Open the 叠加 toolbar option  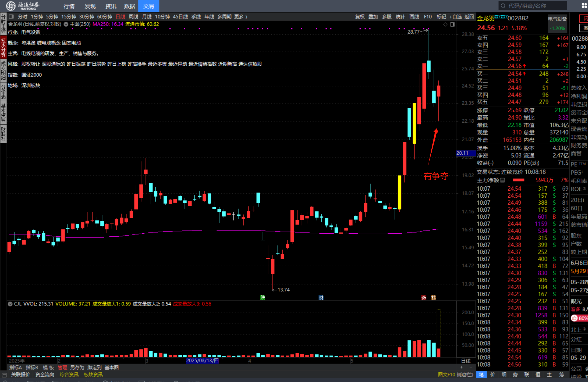tap(373, 17)
